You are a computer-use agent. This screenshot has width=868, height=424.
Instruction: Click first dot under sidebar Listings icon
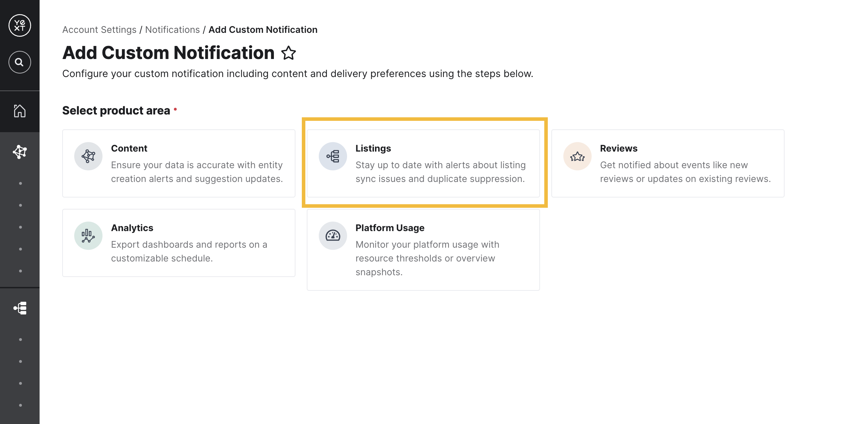pyautogui.click(x=20, y=340)
